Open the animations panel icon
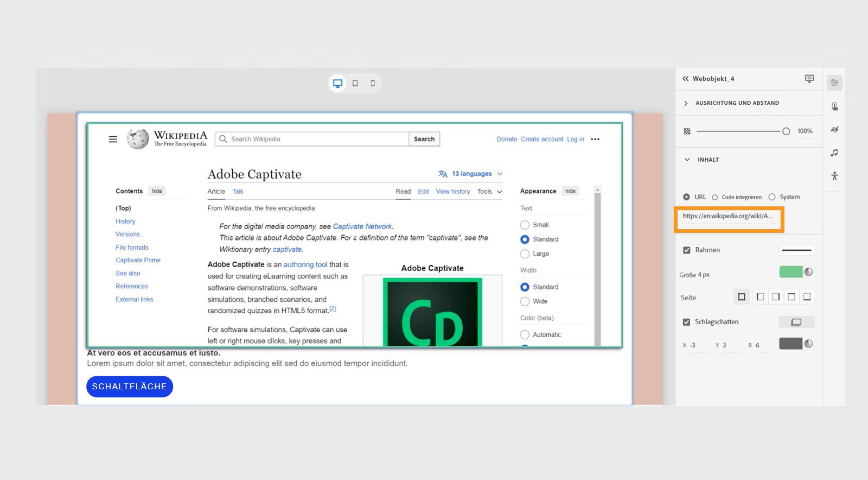 834,129
